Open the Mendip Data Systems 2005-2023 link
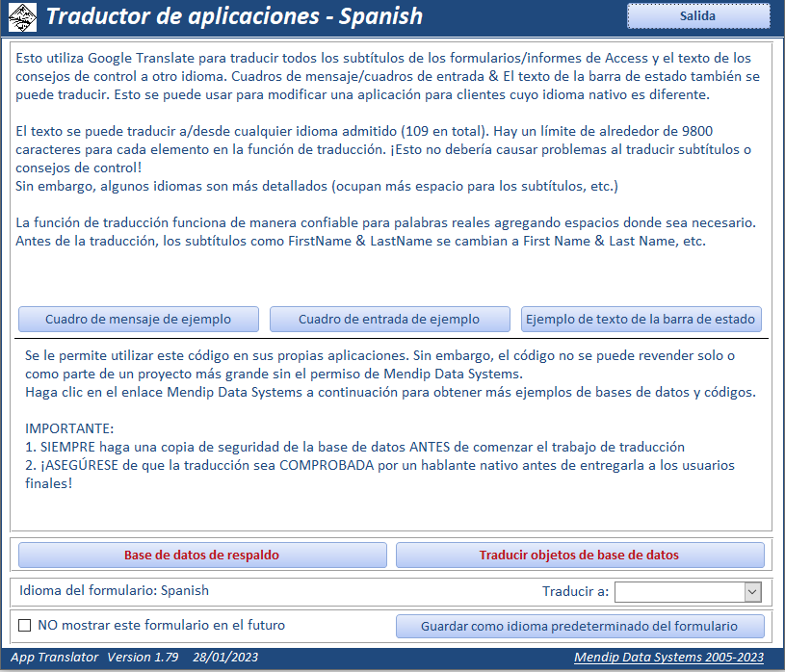The height and width of the screenshot is (672, 785). [668, 657]
